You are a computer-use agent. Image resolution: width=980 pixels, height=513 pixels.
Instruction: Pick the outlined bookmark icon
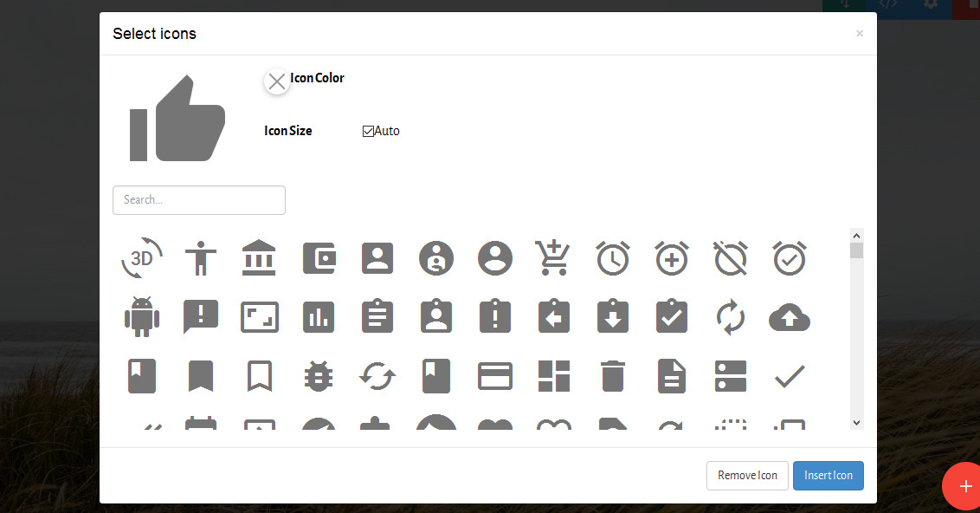[x=260, y=376]
